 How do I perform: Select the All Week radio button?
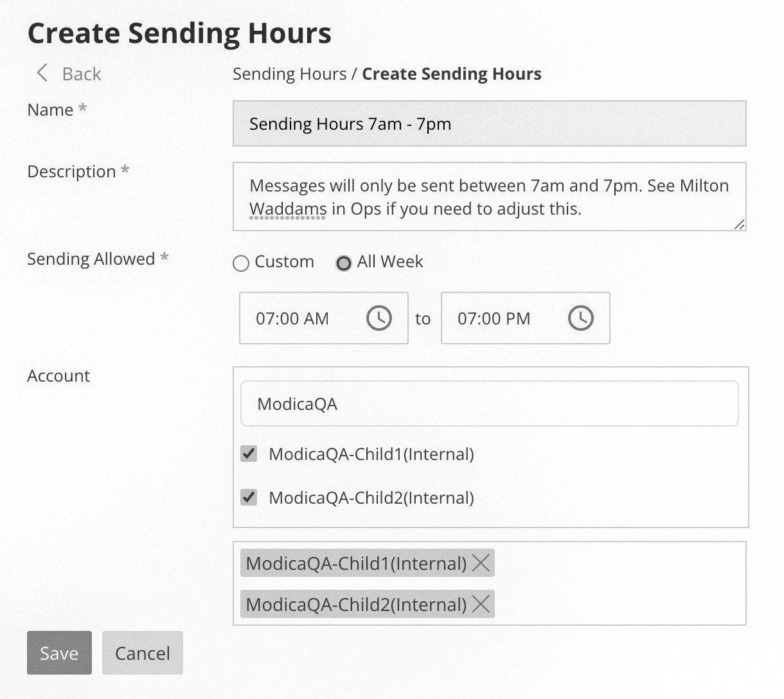click(x=344, y=263)
